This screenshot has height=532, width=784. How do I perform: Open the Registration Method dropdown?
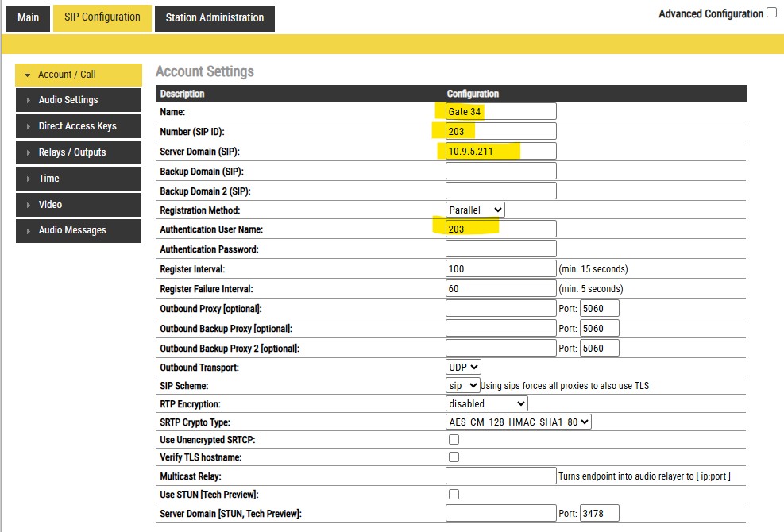point(475,210)
